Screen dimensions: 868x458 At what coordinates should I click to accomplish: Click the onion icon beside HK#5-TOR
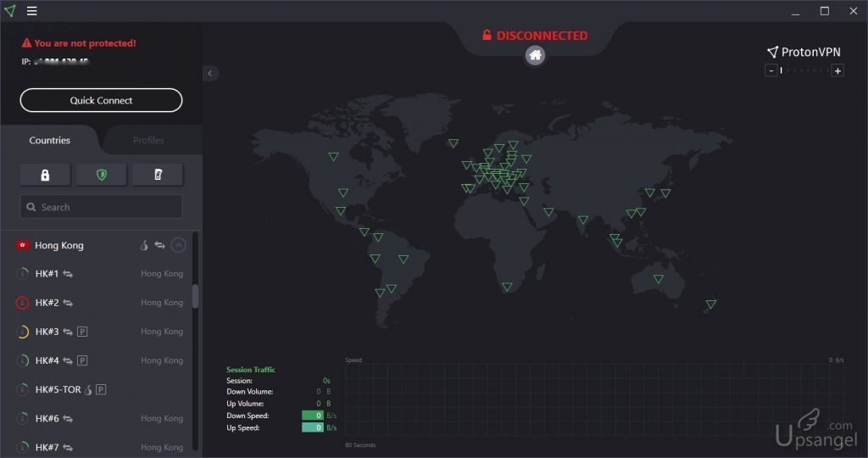click(x=88, y=389)
